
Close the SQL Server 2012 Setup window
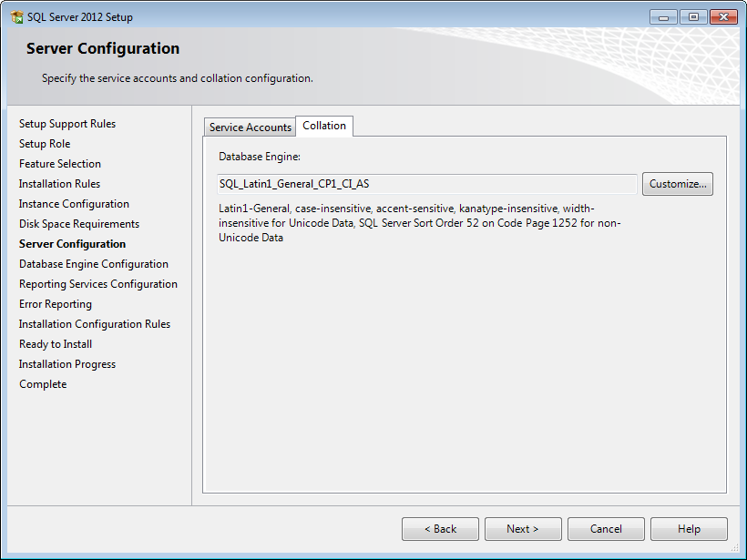click(x=723, y=17)
